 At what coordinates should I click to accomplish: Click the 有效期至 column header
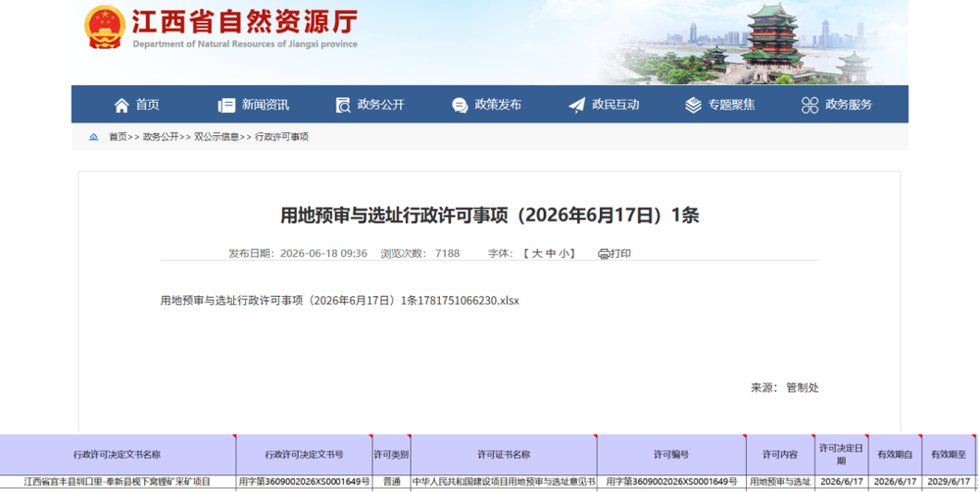[x=949, y=455]
